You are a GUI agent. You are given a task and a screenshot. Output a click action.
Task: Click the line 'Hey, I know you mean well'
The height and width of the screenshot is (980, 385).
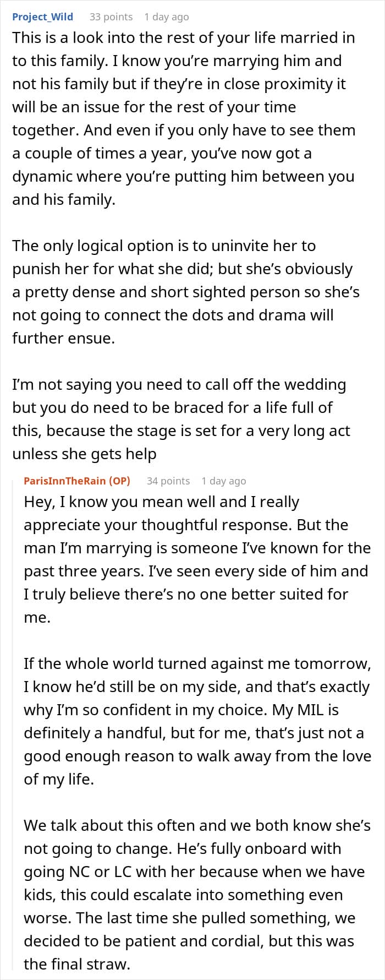(x=161, y=502)
